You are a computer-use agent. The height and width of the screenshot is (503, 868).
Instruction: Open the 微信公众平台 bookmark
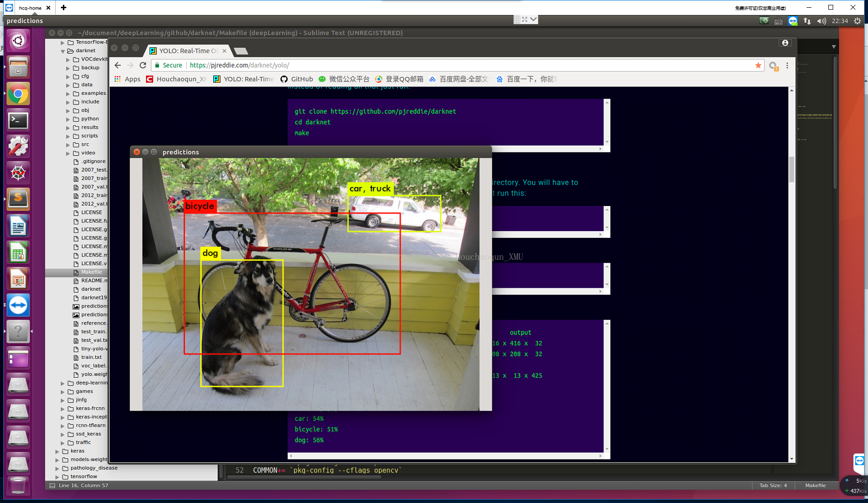[x=344, y=79]
